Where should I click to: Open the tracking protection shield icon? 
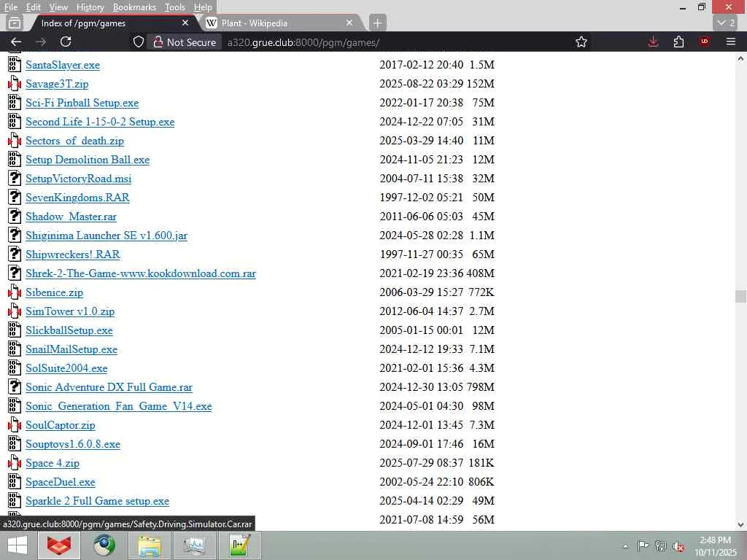138,42
